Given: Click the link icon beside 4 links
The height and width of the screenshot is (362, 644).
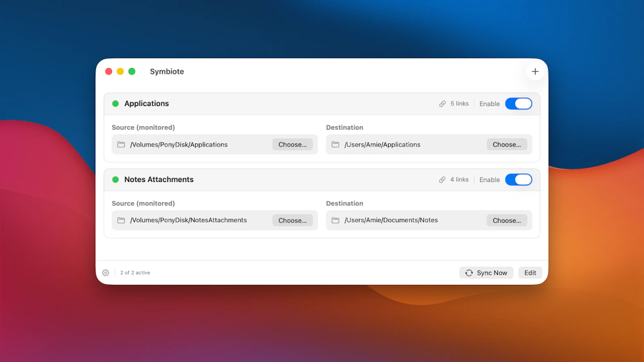Looking at the screenshot, I should pyautogui.click(x=443, y=179).
